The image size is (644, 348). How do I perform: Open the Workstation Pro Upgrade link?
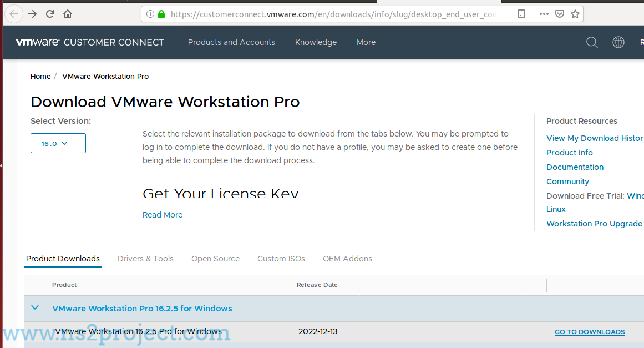coord(594,224)
